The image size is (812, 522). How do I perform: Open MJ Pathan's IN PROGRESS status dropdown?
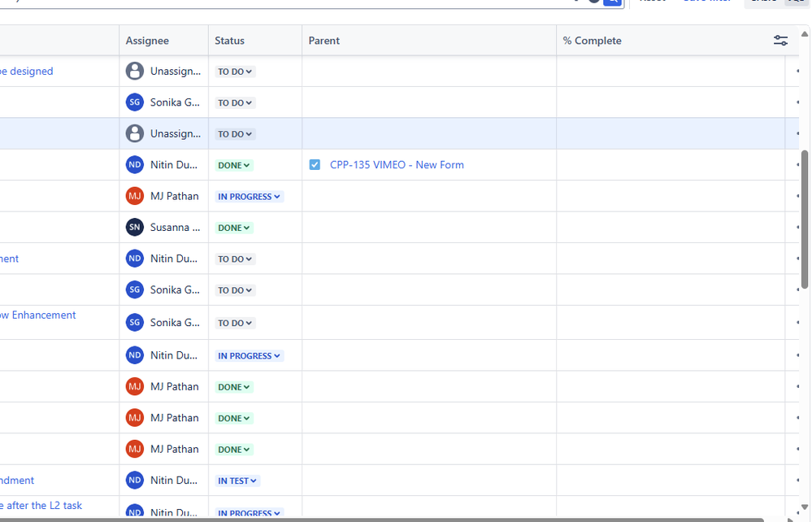(249, 196)
